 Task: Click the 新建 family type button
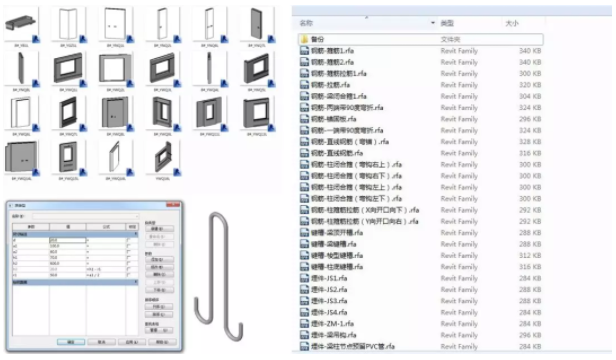pyautogui.click(x=160, y=229)
